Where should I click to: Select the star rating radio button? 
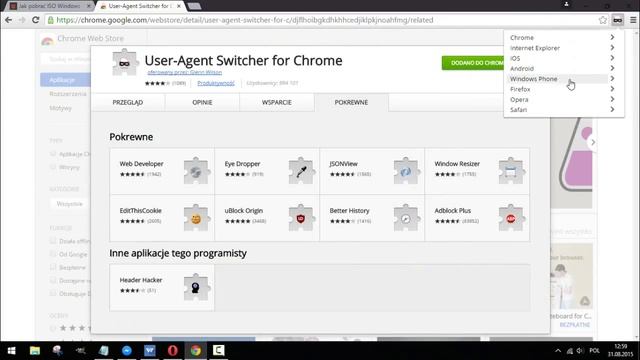click(x=53, y=328)
